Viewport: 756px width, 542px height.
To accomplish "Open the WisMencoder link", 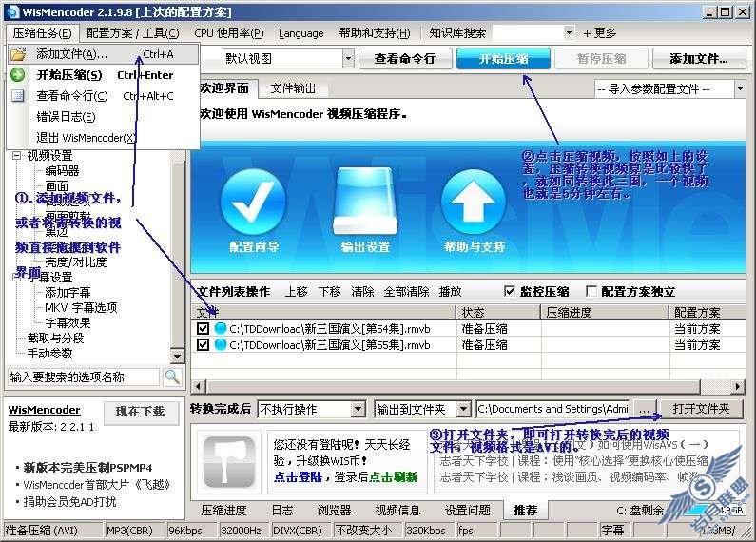I will 44,410.
